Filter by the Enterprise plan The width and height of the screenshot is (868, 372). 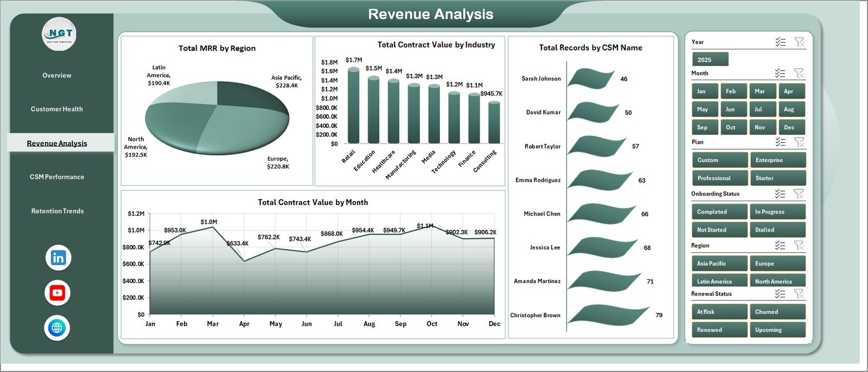coord(778,160)
